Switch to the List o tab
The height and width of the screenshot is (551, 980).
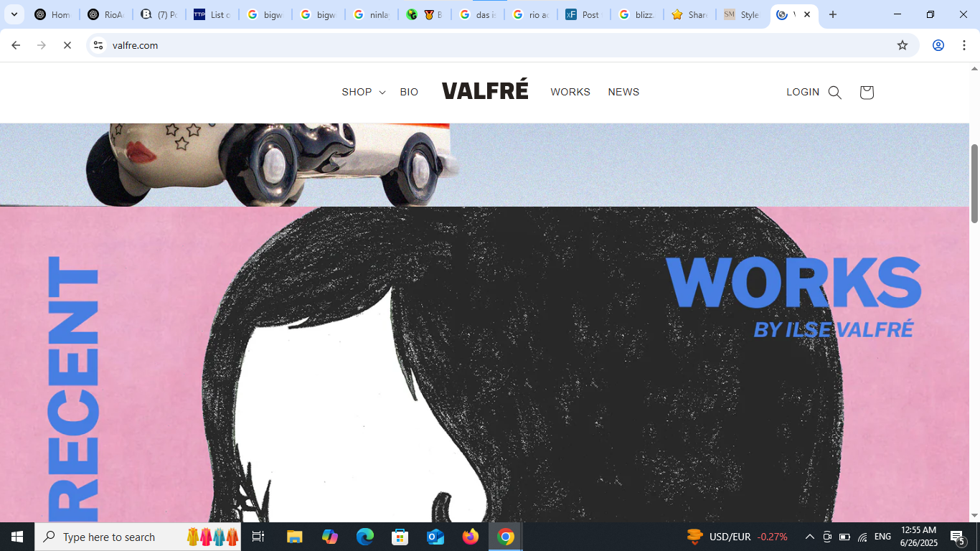(x=212, y=14)
